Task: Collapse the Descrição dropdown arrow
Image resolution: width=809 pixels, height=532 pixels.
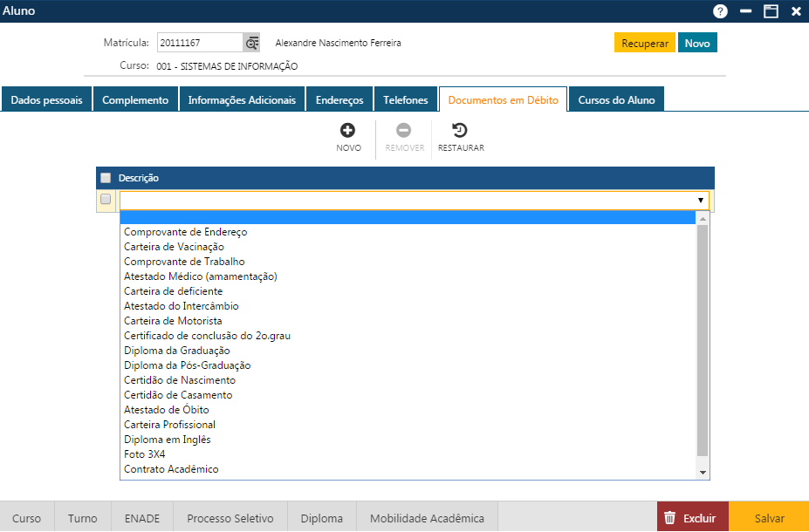Action: [x=700, y=201]
